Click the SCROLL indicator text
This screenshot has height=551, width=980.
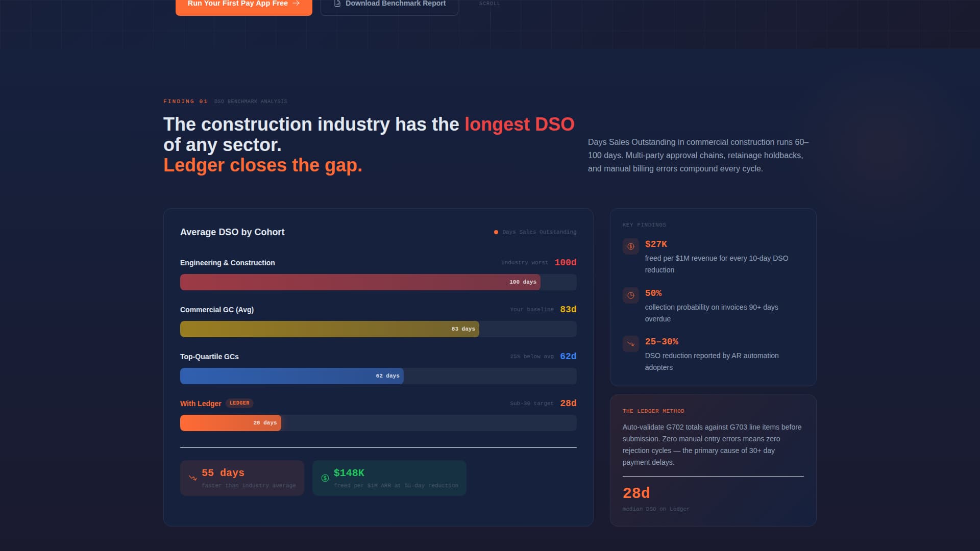pyautogui.click(x=489, y=4)
